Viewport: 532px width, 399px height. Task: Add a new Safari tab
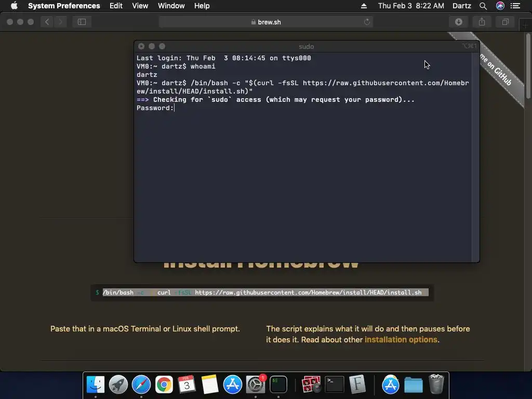pos(525,26)
